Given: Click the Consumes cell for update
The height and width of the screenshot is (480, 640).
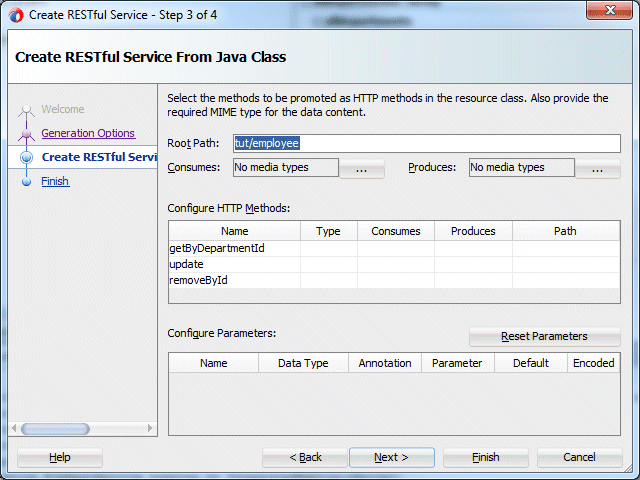Looking at the screenshot, I should coord(396,264).
